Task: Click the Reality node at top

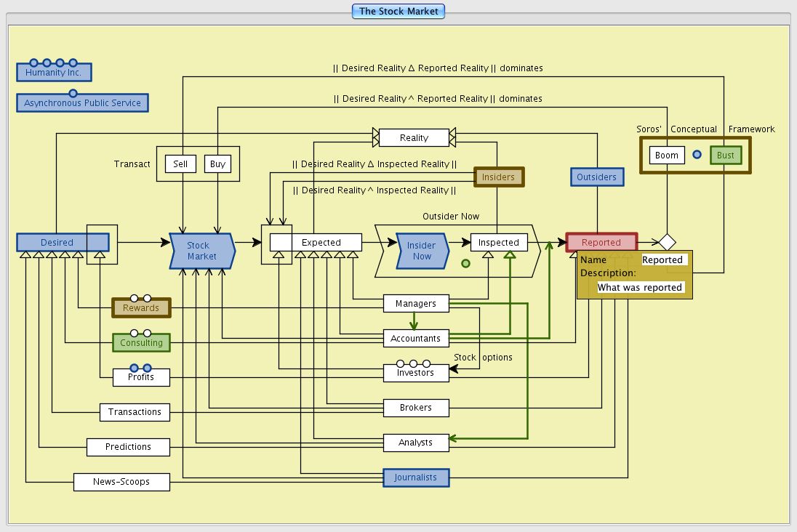Action: coord(414,137)
